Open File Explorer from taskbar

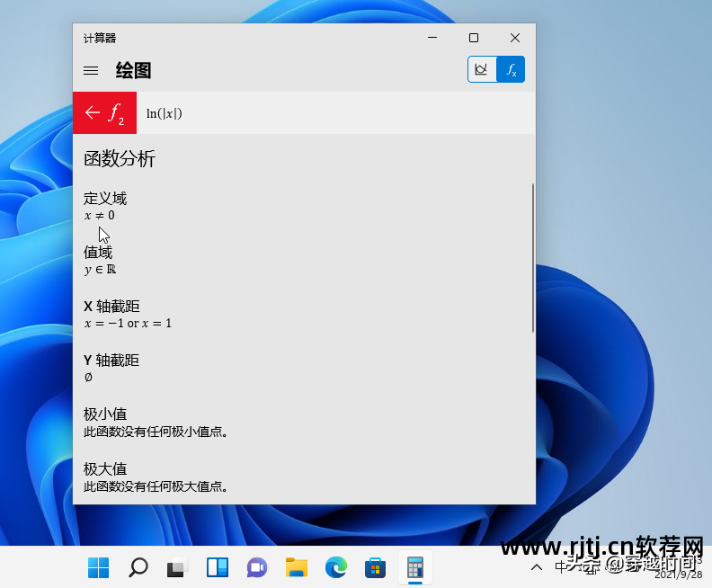pyautogui.click(x=297, y=567)
